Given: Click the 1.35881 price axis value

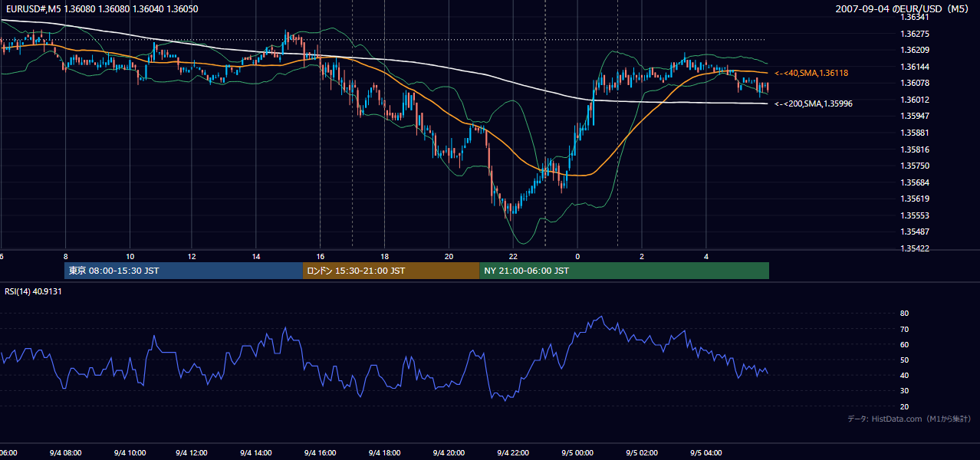Looking at the screenshot, I should point(915,133).
